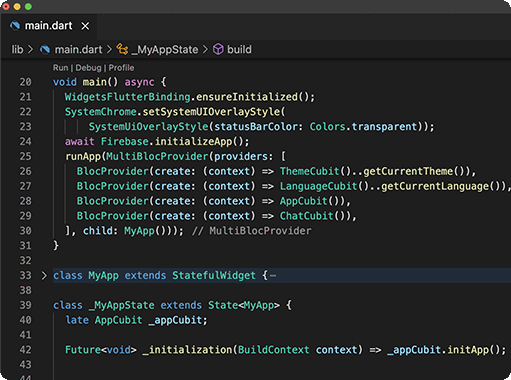Click '_appCubit' on line 40
Image resolution: width=511 pixels, height=380 pixels.
(175, 320)
